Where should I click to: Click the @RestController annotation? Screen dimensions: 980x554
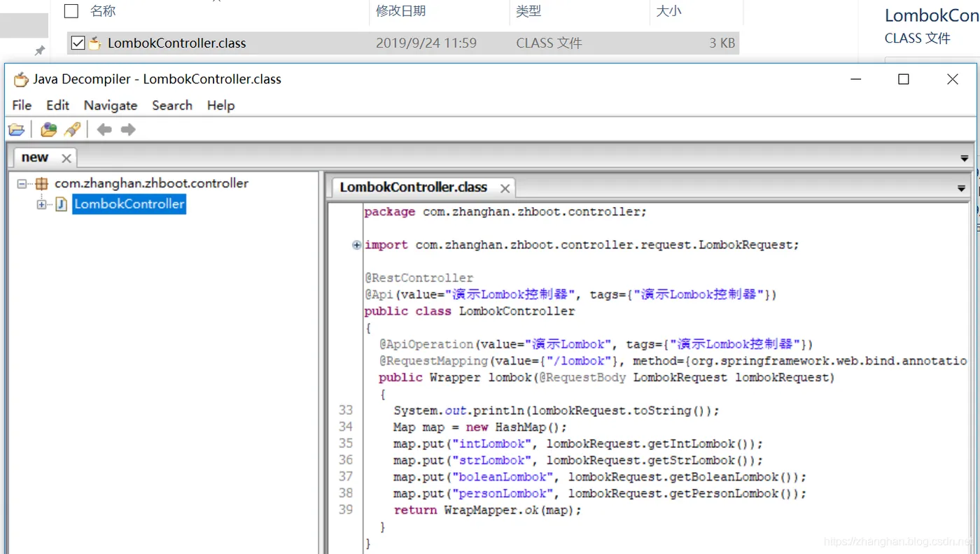pyautogui.click(x=419, y=278)
